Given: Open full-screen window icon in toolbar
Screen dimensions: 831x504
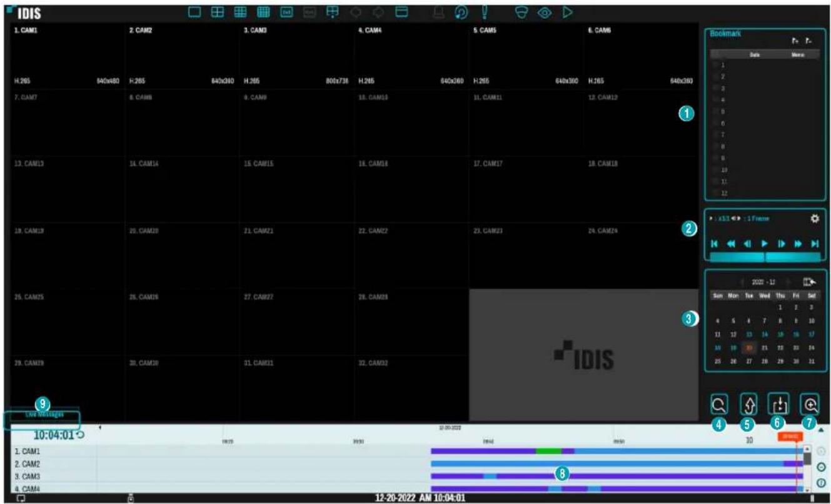Looking at the screenshot, I should (401, 11).
